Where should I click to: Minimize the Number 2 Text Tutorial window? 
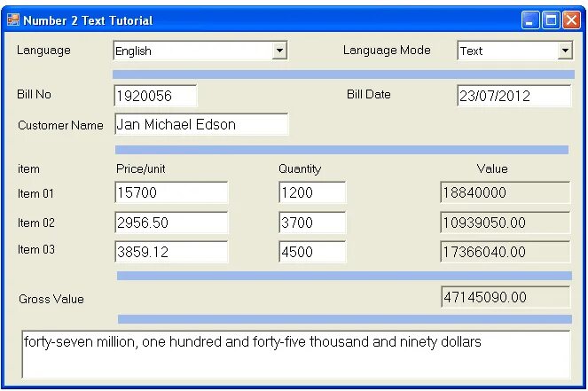pyautogui.click(x=530, y=20)
